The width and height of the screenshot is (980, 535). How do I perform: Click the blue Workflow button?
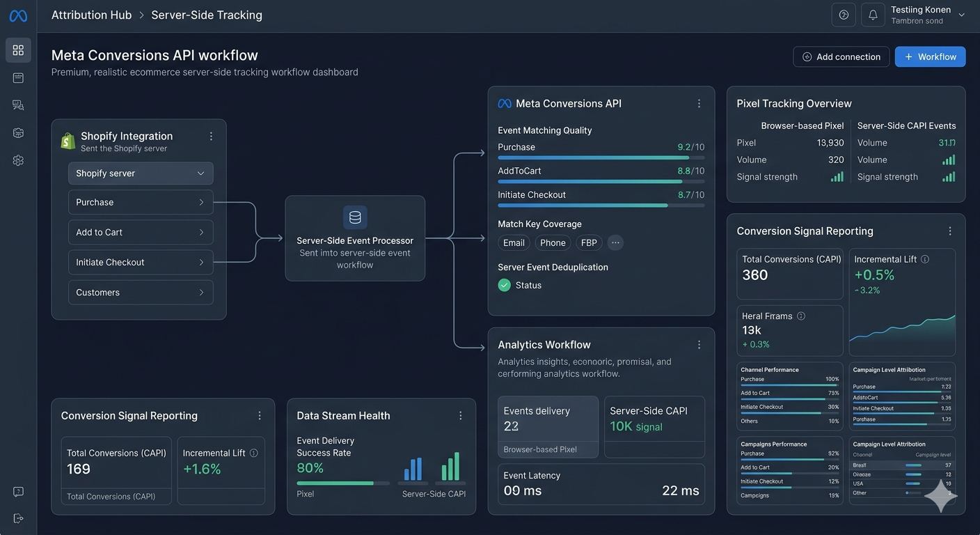[931, 56]
